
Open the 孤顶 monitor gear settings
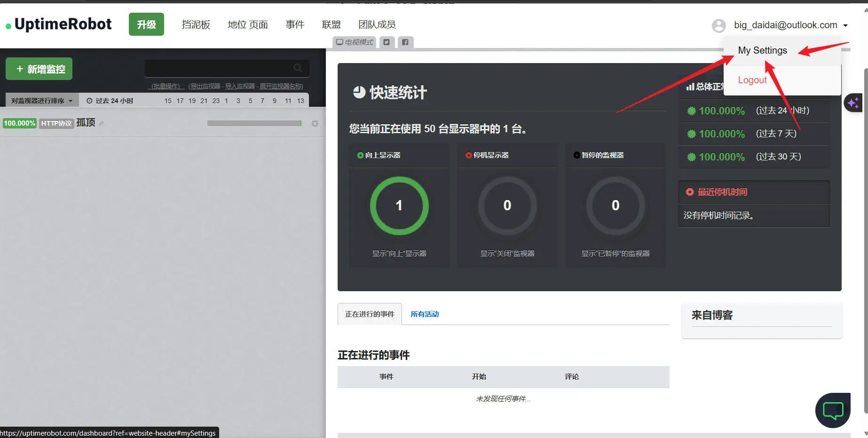click(x=315, y=124)
